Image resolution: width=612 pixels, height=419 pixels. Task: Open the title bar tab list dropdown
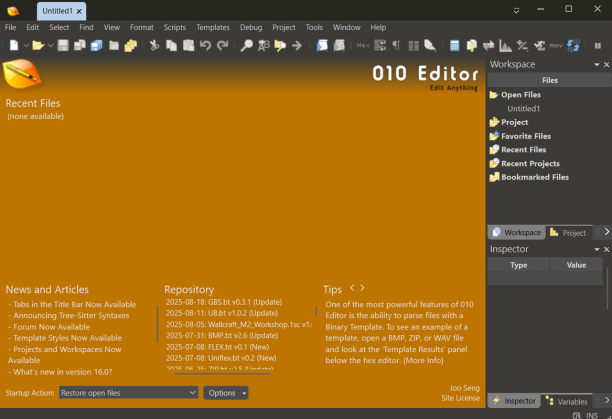(x=516, y=11)
